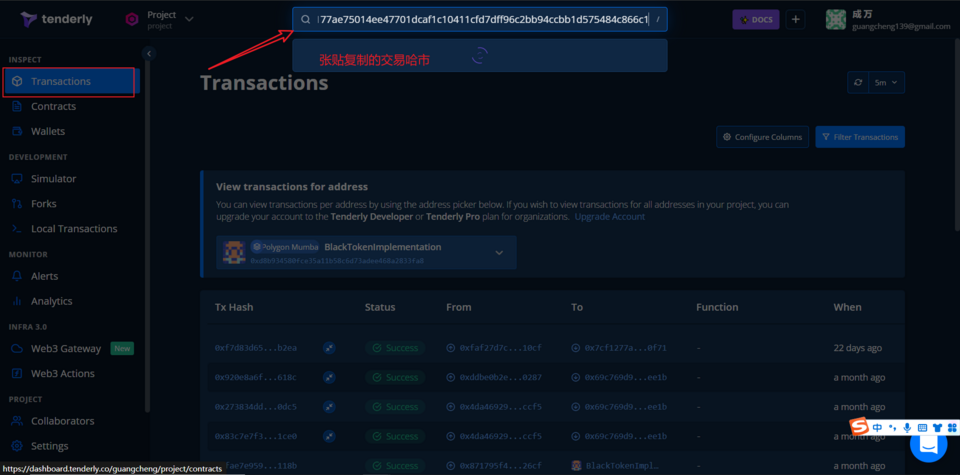The image size is (960, 475).
Task: Click the New badge next to Web3 Gateway
Action: click(x=122, y=349)
